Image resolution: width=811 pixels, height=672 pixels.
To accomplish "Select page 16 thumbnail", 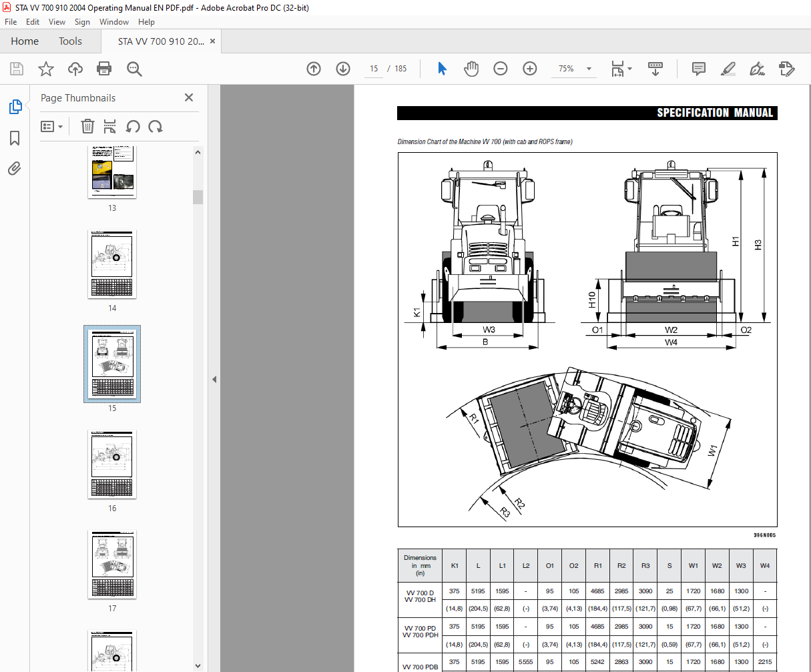I will [x=112, y=464].
